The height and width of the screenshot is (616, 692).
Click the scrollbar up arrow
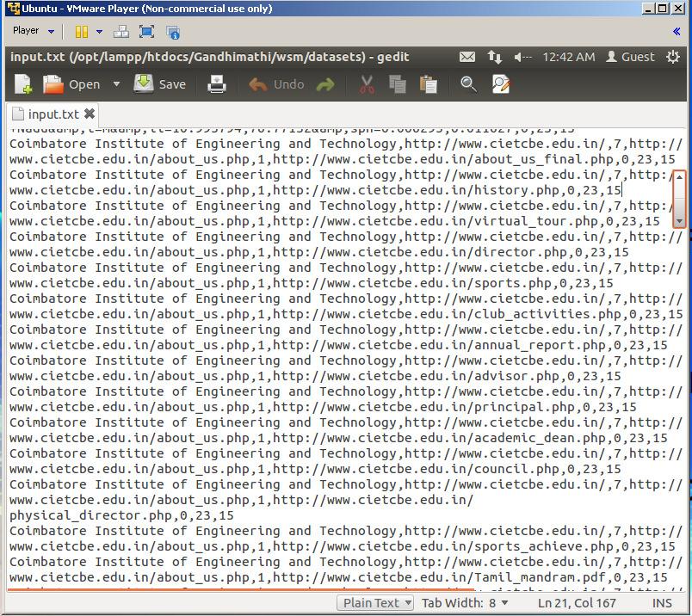pyautogui.click(x=680, y=177)
